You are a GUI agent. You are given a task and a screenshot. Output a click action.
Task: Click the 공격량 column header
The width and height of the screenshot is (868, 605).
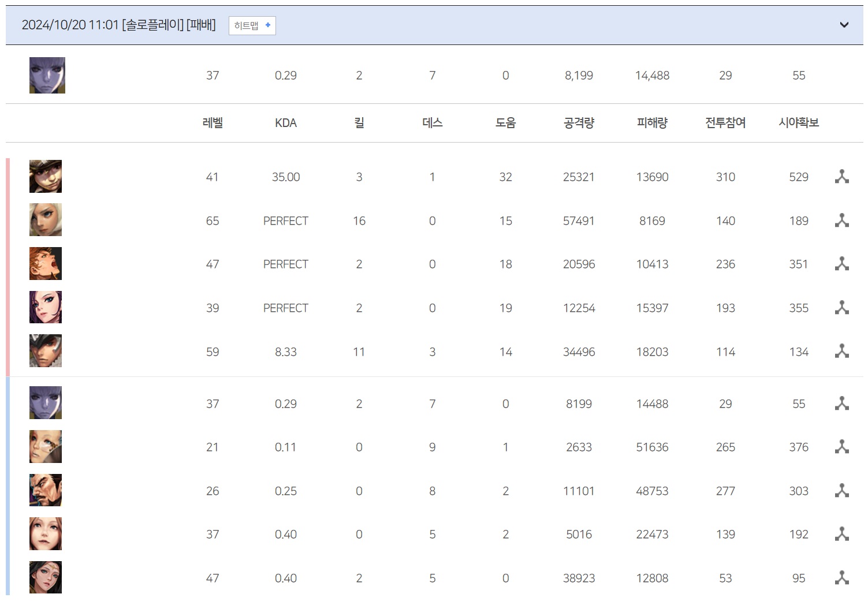pos(579,122)
